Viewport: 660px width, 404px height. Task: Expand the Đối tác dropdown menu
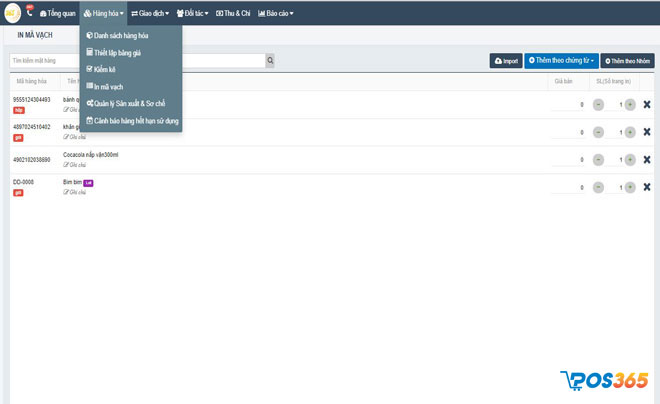(x=192, y=13)
